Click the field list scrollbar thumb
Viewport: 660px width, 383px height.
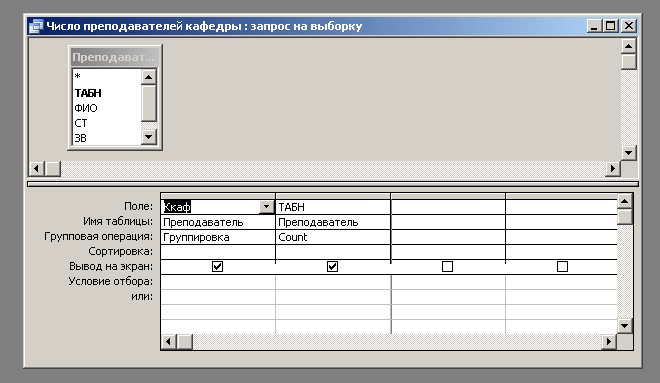click(x=149, y=104)
